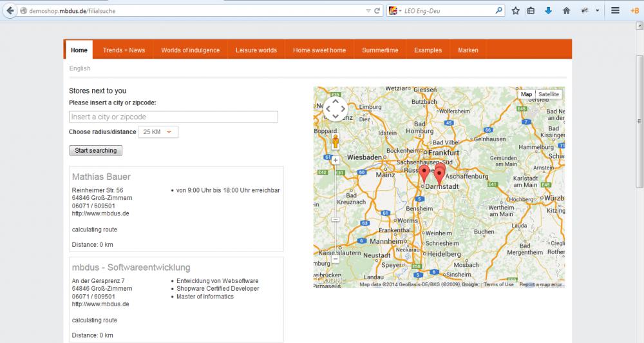Zoom out the map with minus button
Viewport: 644px width, 343px height.
click(336, 259)
